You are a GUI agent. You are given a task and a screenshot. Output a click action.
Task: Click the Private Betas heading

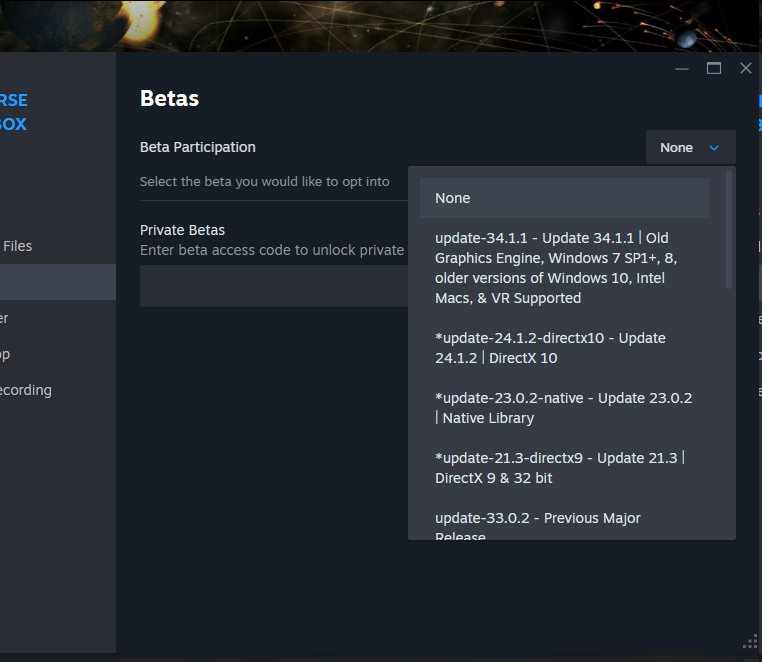click(182, 230)
